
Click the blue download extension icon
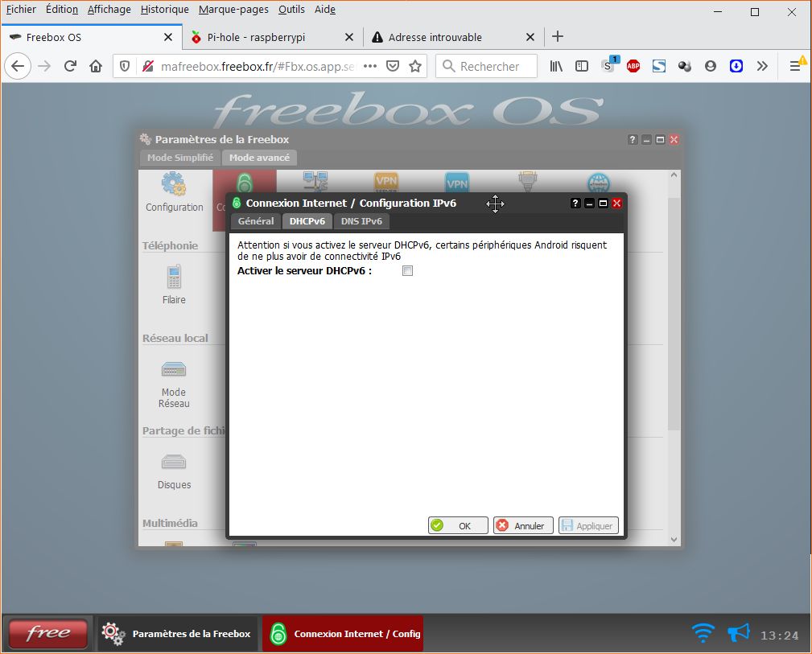point(736,66)
